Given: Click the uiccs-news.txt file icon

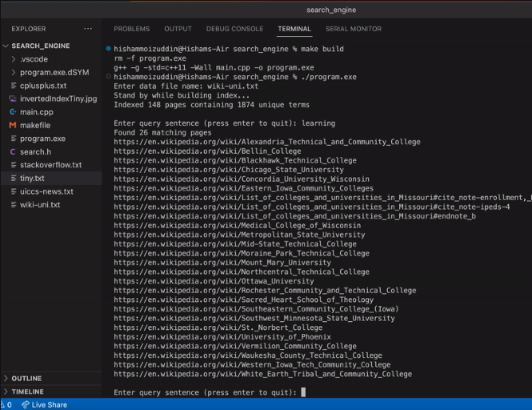Looking at the screenshot, I should 14,191.
